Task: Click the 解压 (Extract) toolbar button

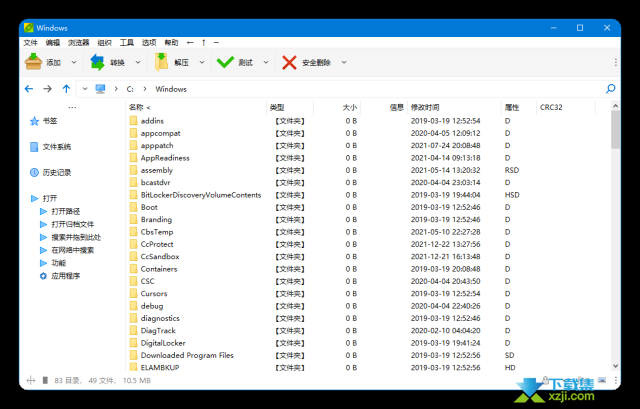Action: [x=172, y=62]
